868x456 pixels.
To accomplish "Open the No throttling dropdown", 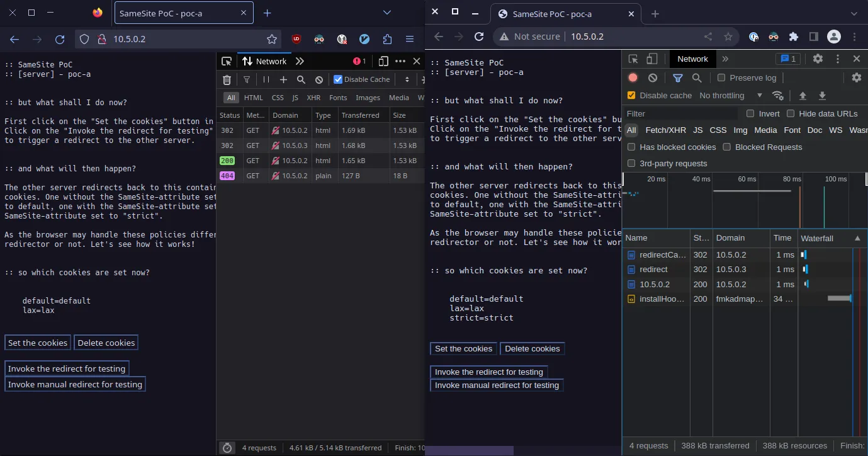I will pyautogui.click(x=730, y=96).
